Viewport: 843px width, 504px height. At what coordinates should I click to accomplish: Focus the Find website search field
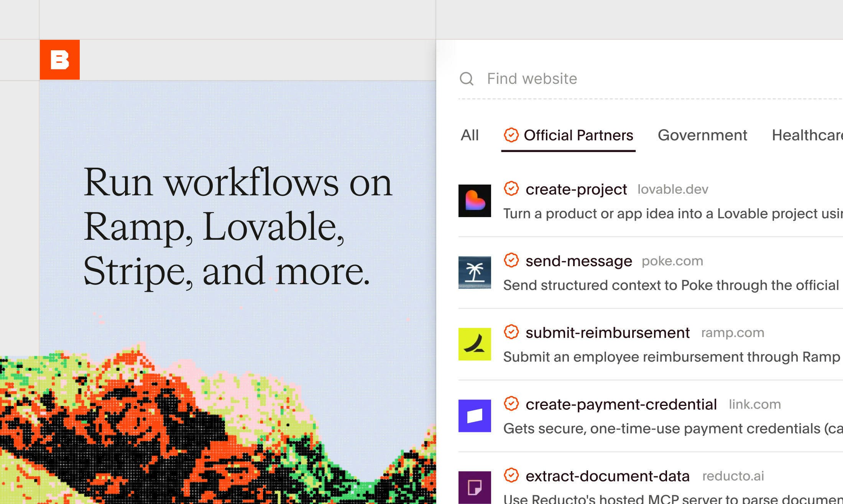coord(651,79)
